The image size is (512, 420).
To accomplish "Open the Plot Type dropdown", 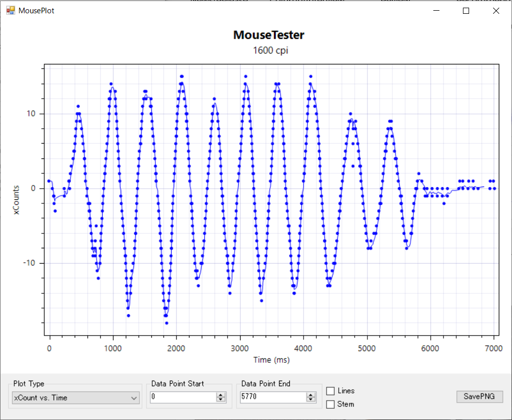I will [76, 398].
